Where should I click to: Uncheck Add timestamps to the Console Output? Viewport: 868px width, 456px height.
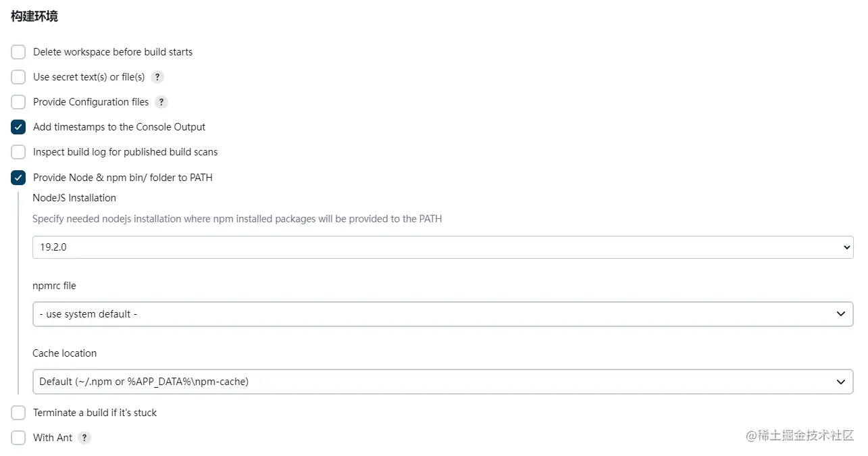click(x=18, y=127)
